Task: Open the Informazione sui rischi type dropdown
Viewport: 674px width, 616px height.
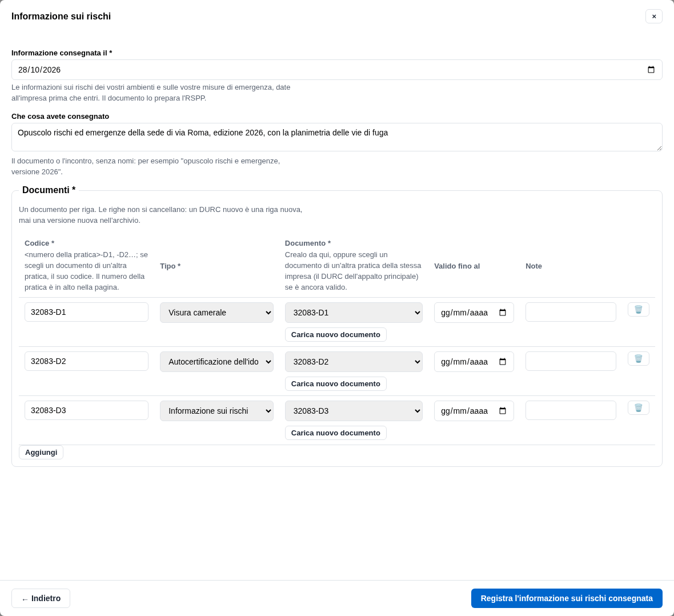Action: (216, 411)
